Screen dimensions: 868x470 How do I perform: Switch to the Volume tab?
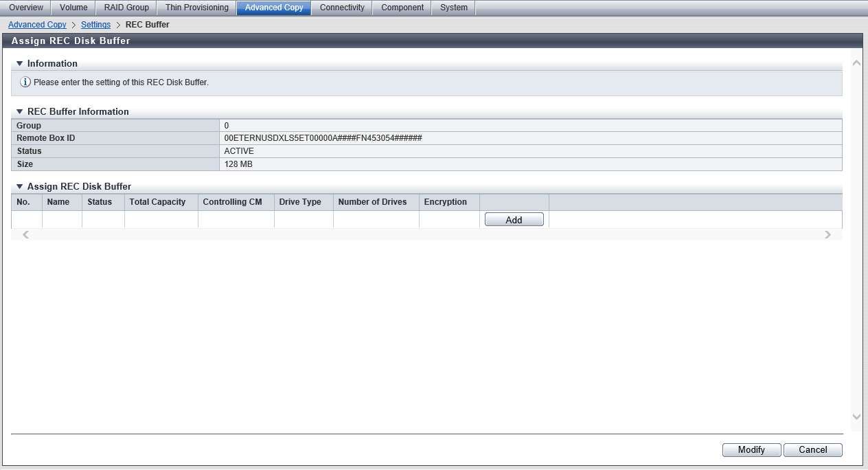click(x=73, y=8)
